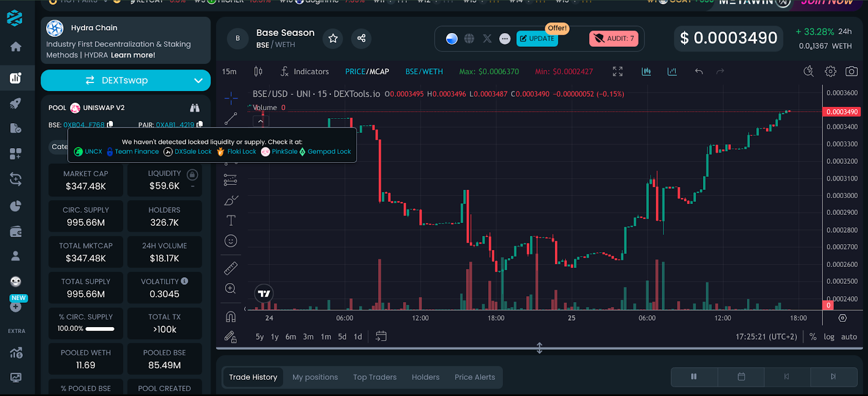The width and height of the screenshot is (868, 396).
Task: Open the token website globe icon
Action: click(x=469, y=39)
